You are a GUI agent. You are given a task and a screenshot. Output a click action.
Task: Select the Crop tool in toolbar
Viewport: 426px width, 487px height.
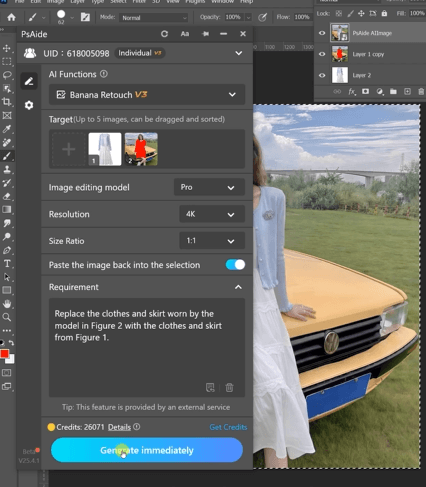pyautogui.click(x=7, y=102)
